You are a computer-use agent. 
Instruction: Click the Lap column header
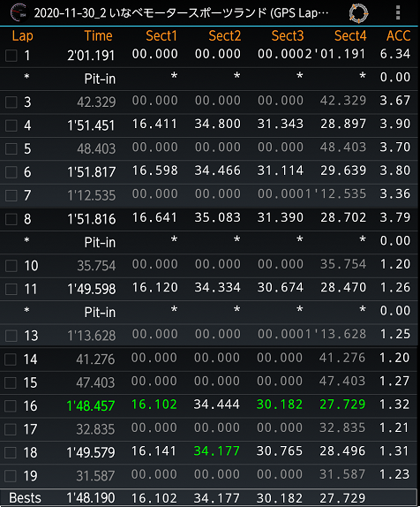point(23,35)
